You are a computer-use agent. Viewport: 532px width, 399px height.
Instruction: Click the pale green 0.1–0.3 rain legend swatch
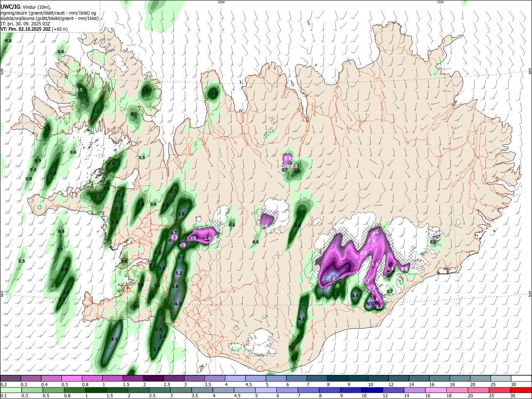(10, 390)
